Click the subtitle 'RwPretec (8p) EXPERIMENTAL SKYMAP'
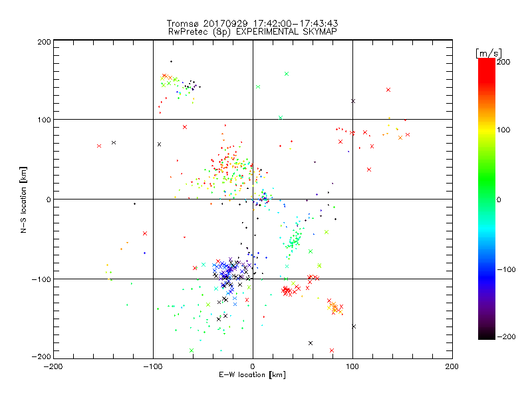Image resolution: width=532 pixels, height=399 pixels. click(253, 32)
